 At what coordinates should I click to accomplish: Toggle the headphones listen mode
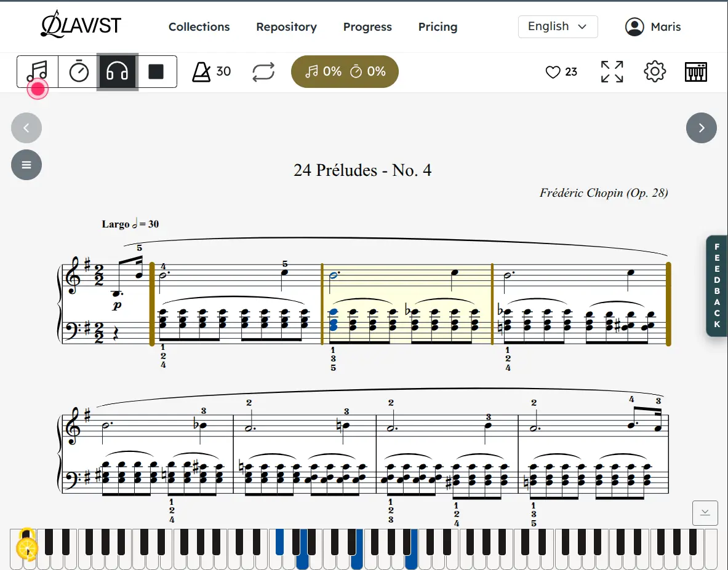[117, 71]
